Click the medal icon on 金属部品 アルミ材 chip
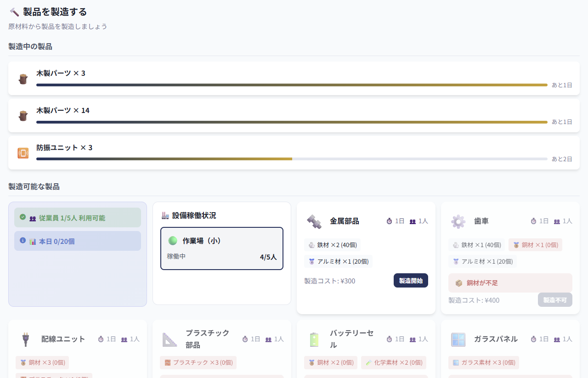 click(x=312, y=261)
